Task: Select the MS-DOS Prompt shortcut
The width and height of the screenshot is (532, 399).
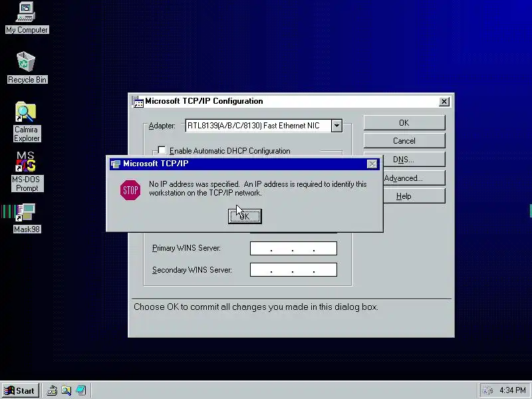Action: click(27, 172)
